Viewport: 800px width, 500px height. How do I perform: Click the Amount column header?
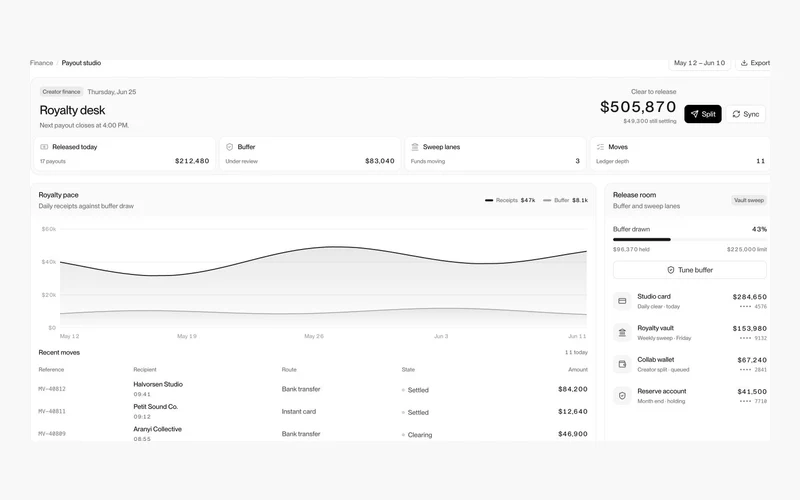click(x=578, y=370)
